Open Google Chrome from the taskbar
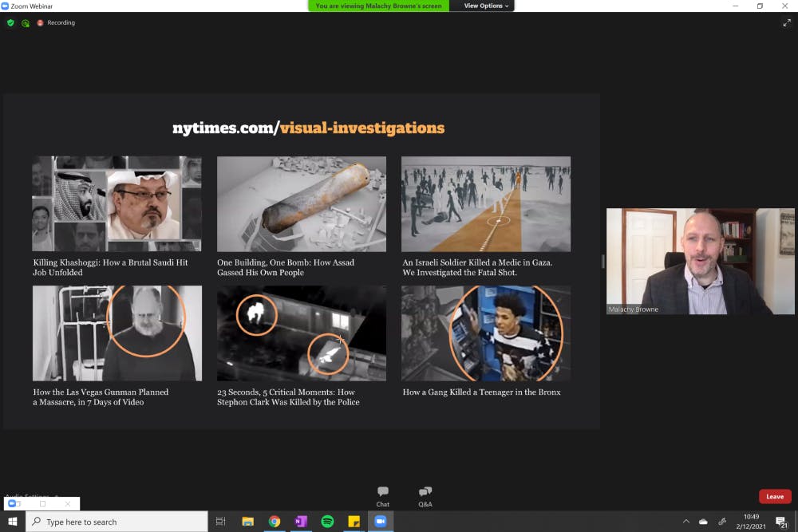The image size is (798, 532). [x=275, y=522]
